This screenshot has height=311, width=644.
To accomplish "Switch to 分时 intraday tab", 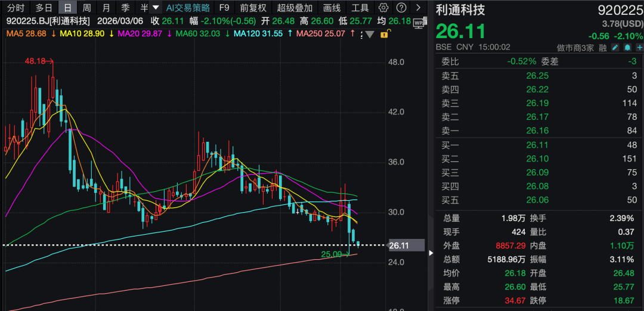I will coord(16,8).
